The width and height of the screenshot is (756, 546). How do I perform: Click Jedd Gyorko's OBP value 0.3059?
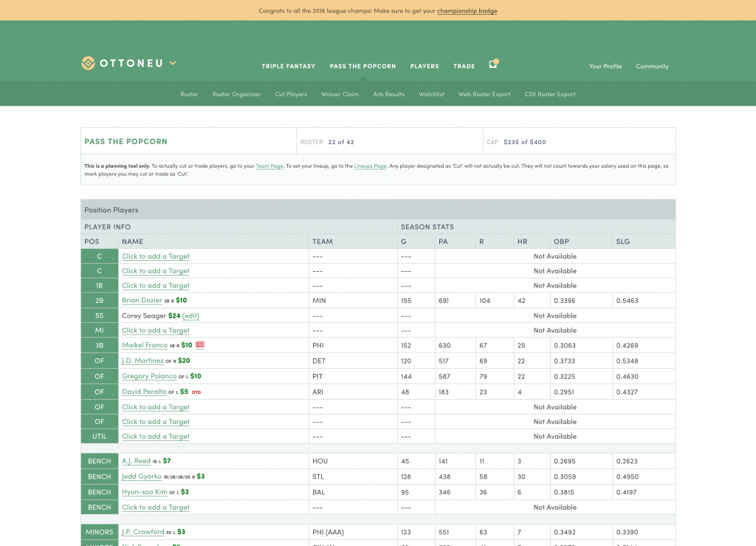[x=564, y=477]
